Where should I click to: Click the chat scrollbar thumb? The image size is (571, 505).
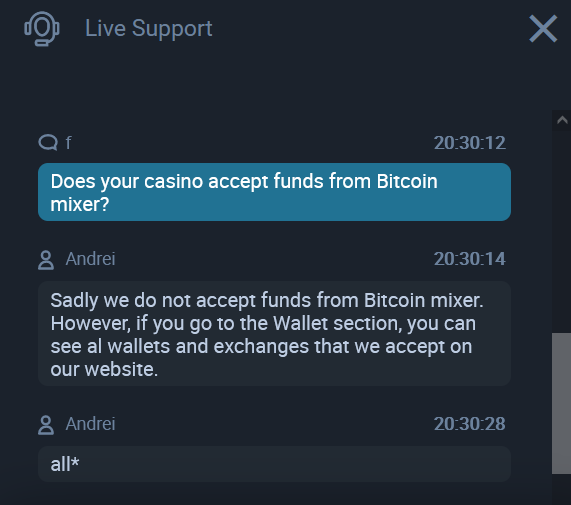tap(562, 403)
